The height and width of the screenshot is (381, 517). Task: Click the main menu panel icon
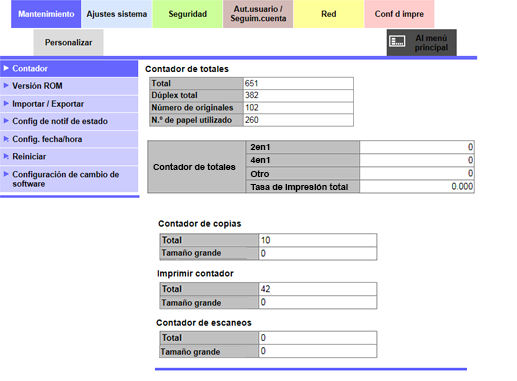(397, 41)
